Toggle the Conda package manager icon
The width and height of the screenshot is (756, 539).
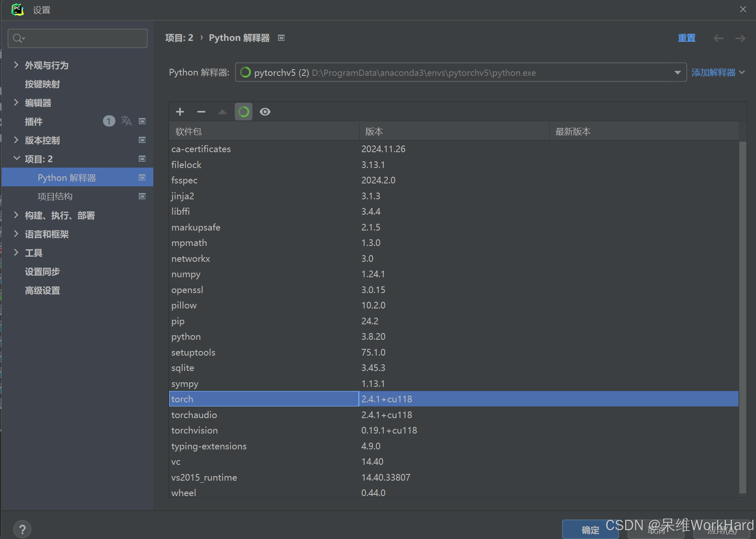244,112
